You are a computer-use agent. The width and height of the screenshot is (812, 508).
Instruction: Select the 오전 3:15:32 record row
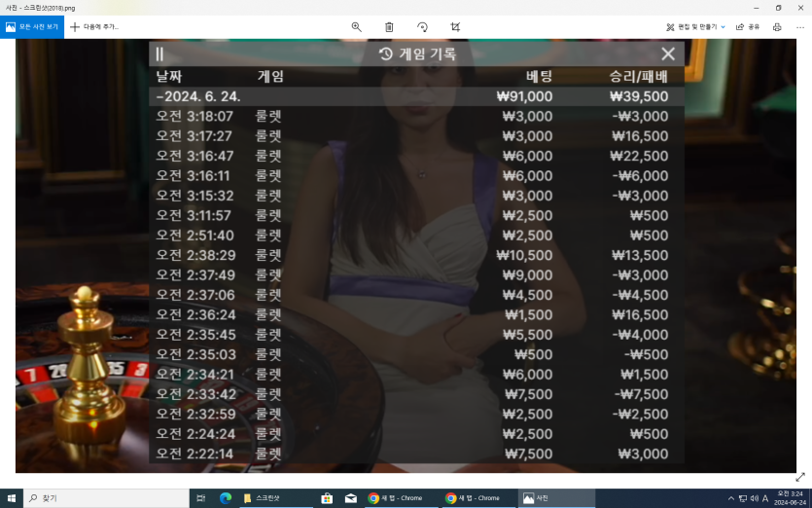416,196
